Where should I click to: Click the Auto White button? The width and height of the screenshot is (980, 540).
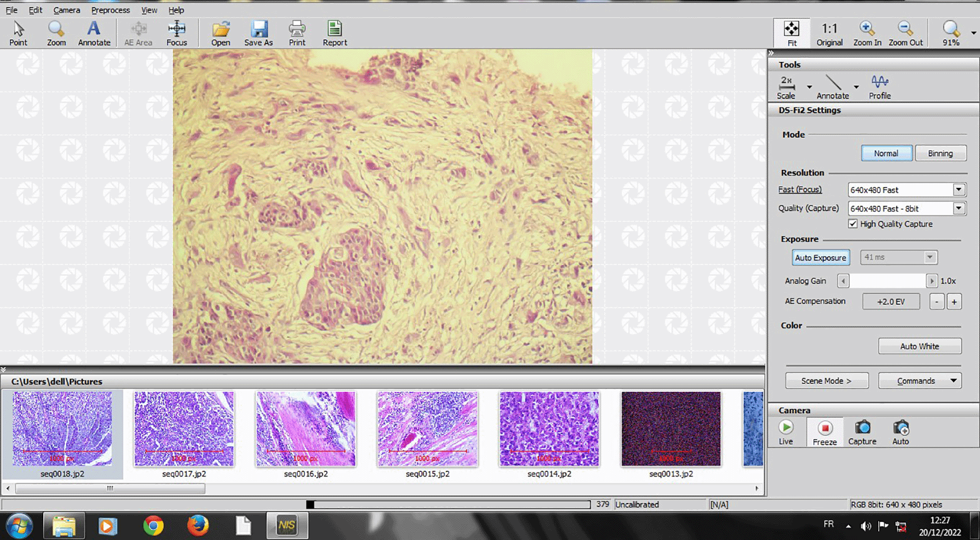pos(919,346)
